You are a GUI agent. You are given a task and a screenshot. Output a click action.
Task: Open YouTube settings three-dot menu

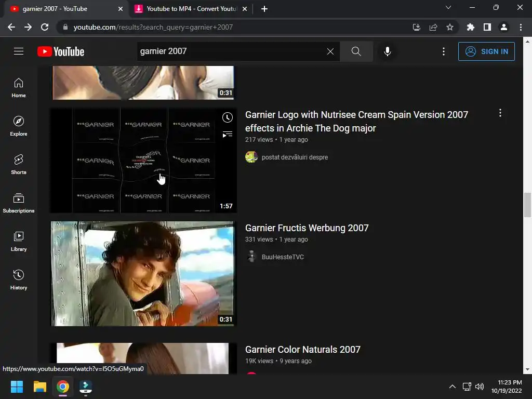click(444, 51)
